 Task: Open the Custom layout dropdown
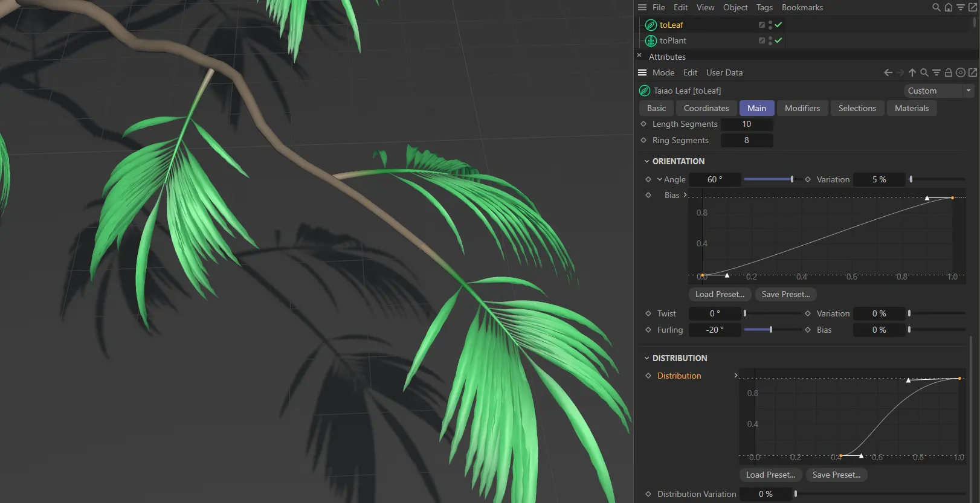point(939,91)
